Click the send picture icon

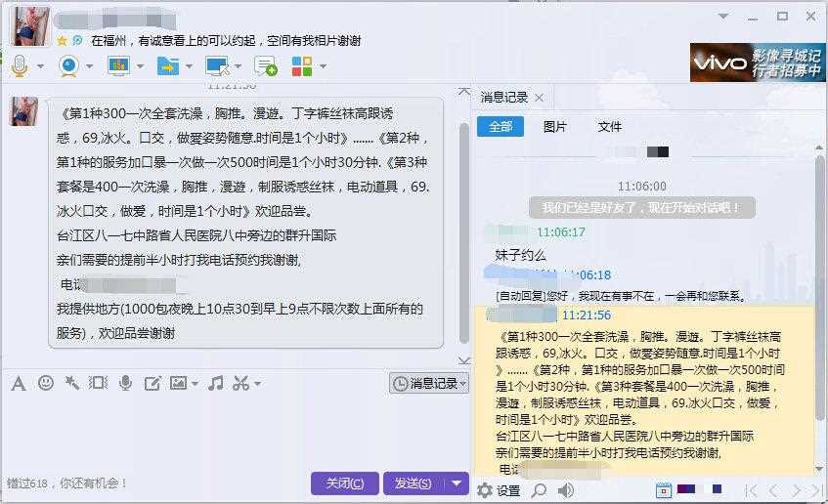(179, 383)
